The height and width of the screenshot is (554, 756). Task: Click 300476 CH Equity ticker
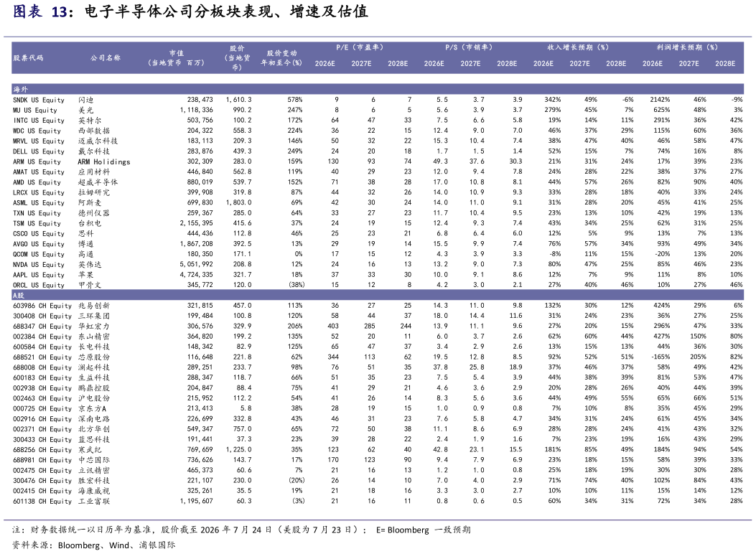click(42, 481)
